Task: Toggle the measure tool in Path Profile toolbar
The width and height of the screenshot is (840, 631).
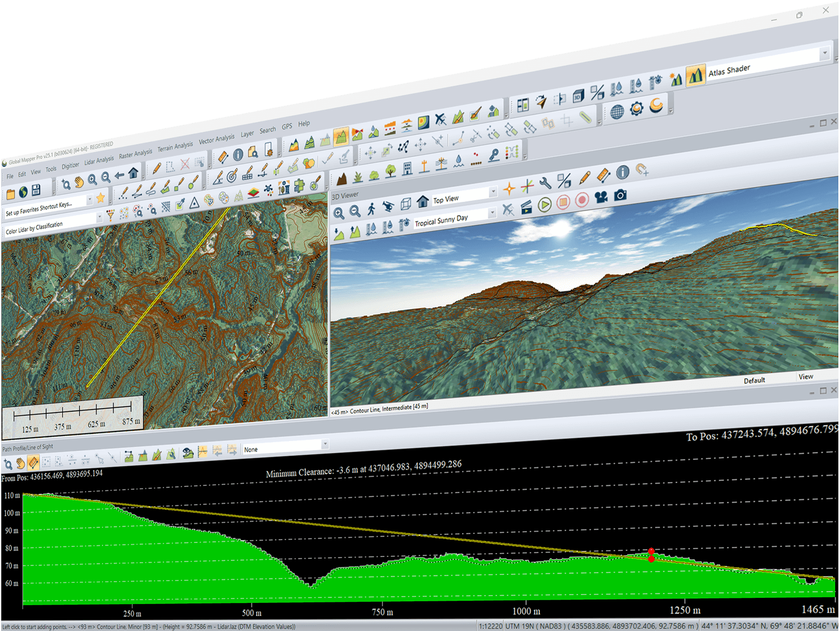Action: tap(33, 463)
